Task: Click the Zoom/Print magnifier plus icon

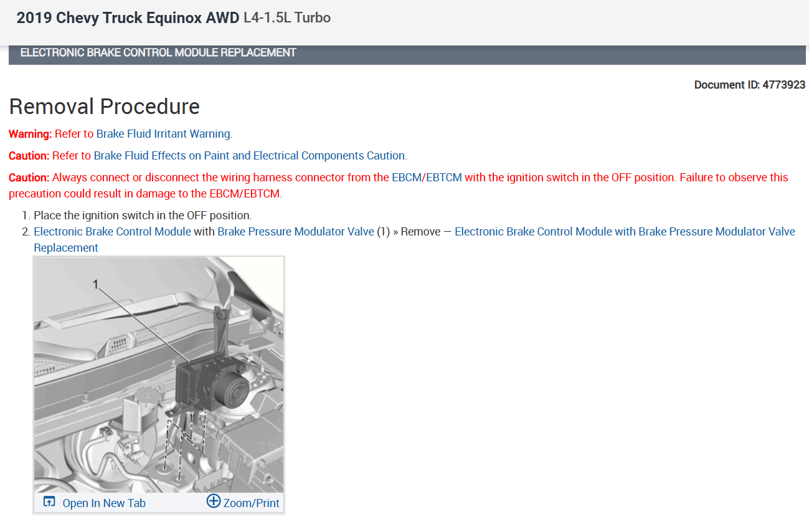Action: [214, 501]
